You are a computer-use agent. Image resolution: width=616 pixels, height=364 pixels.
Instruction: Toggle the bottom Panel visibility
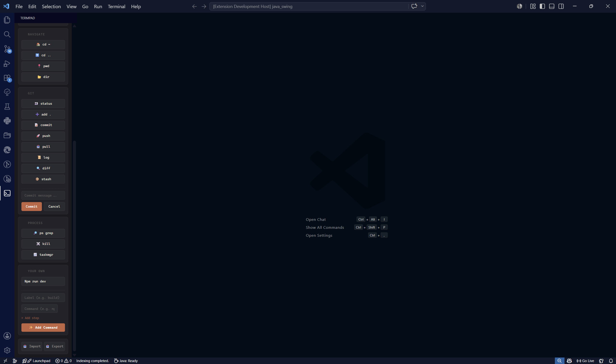tap(552, 6)
